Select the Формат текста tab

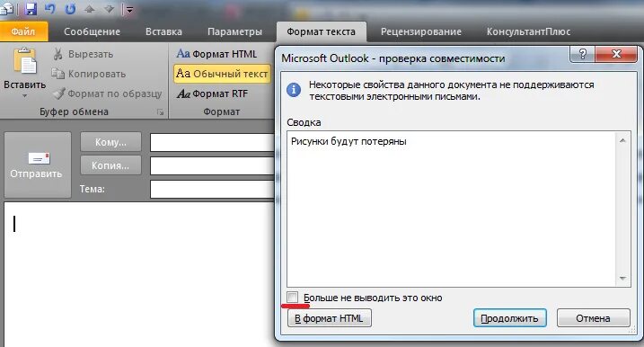(321, 31)
